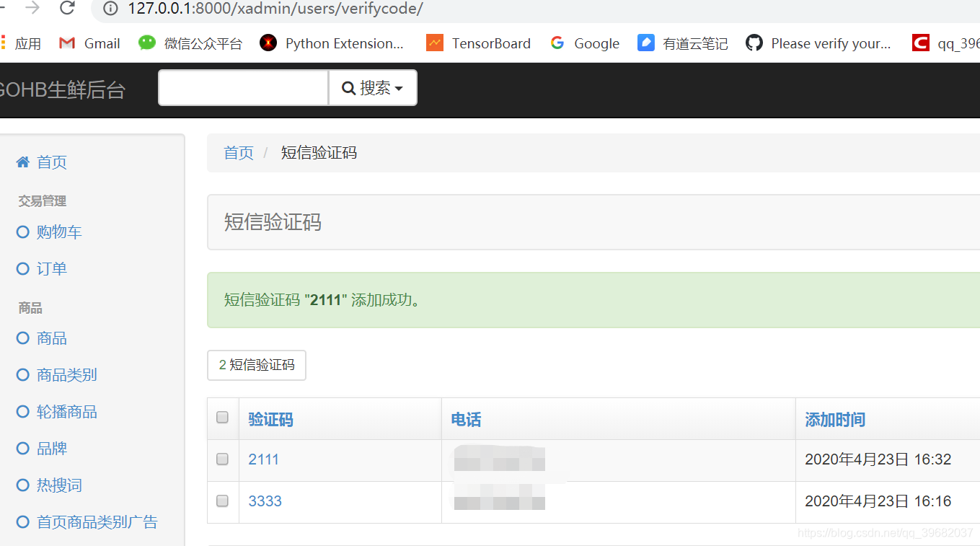Click the home icon beside 首页 in sidebar
Viewport: 980px width, 546px height.
pyautogui.click(x=23, y=162)
